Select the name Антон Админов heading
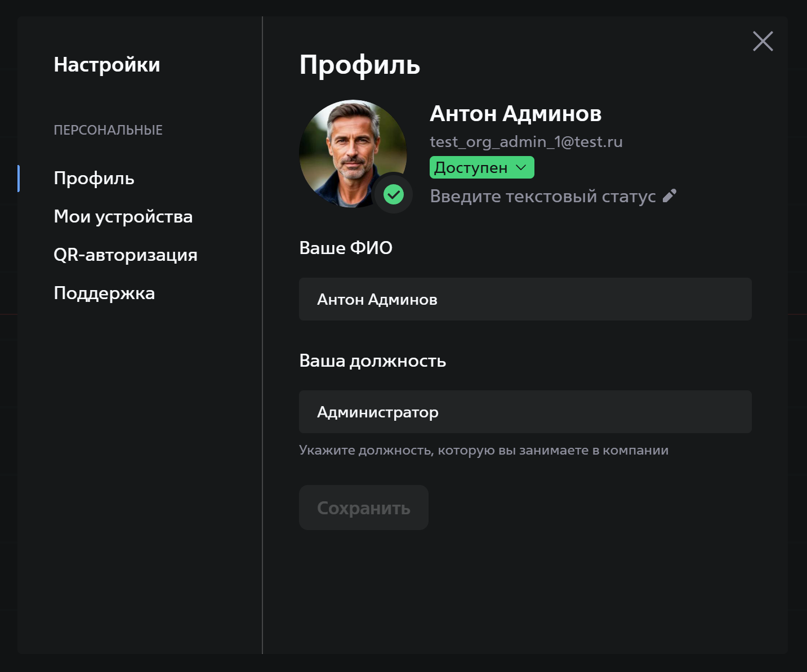Viewport: 807px width, 672px height. click(516, 113)
